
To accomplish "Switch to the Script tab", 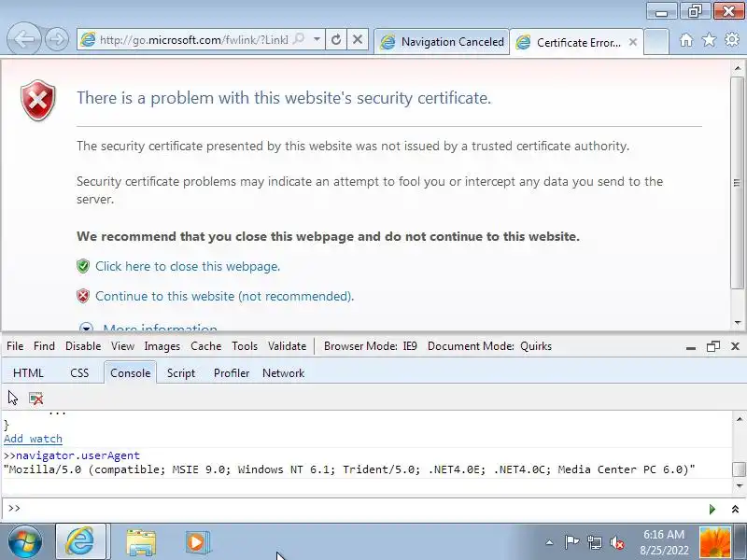I will tap(181, 372).
